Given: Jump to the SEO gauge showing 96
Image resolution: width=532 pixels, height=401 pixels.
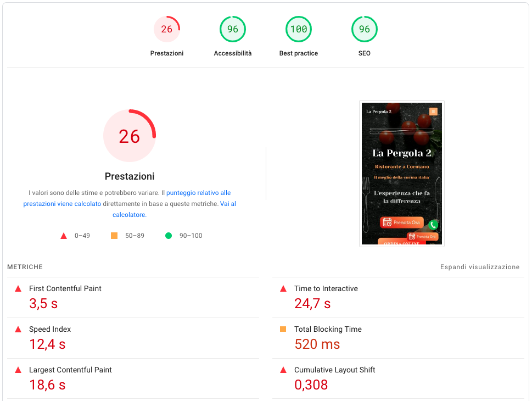Looking at the screenshot, I should pyautogui.click(x=365, y=29).
